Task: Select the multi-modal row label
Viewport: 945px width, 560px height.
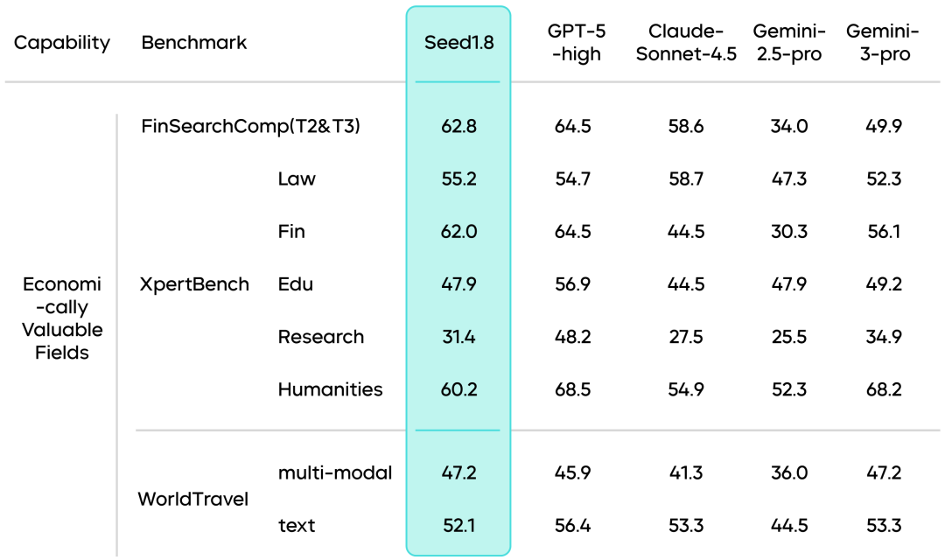Action: tap(335, 473)
